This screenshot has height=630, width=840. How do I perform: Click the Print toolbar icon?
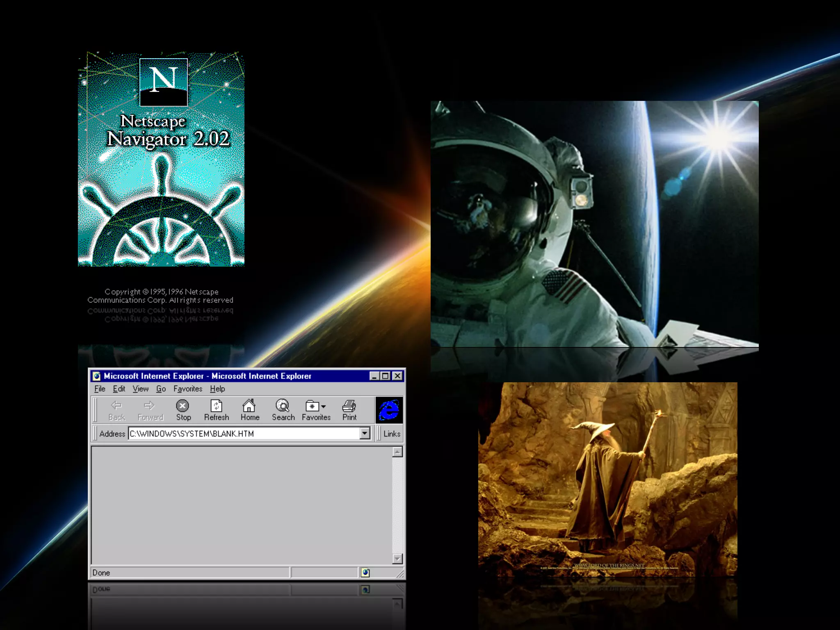(x=349, y=406)
